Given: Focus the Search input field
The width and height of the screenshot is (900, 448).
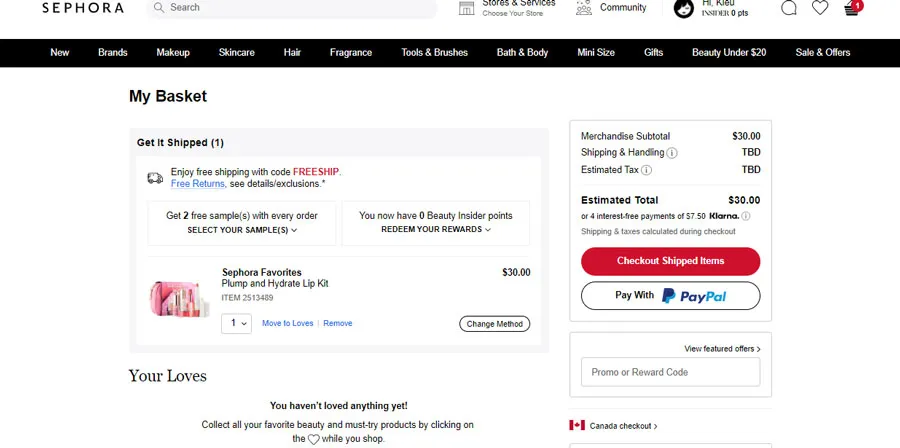Looking at the screenshot, I should (292, 8).
